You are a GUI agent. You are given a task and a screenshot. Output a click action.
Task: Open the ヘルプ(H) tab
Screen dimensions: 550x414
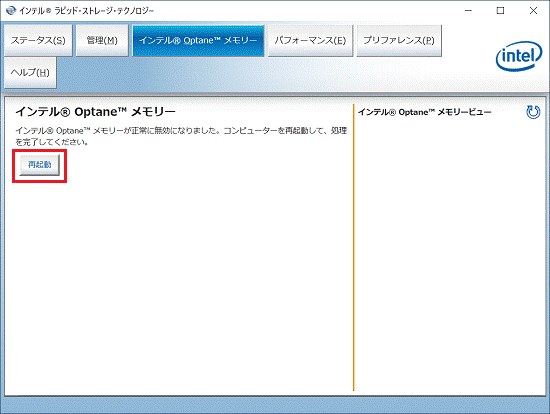(30, 73)
